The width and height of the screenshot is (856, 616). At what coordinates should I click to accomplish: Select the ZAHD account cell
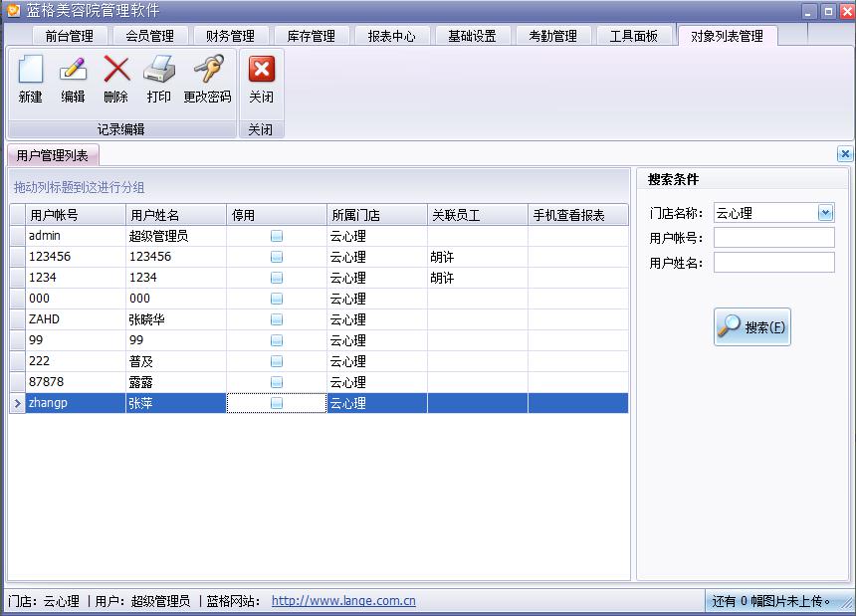click(x=76, y=319)
